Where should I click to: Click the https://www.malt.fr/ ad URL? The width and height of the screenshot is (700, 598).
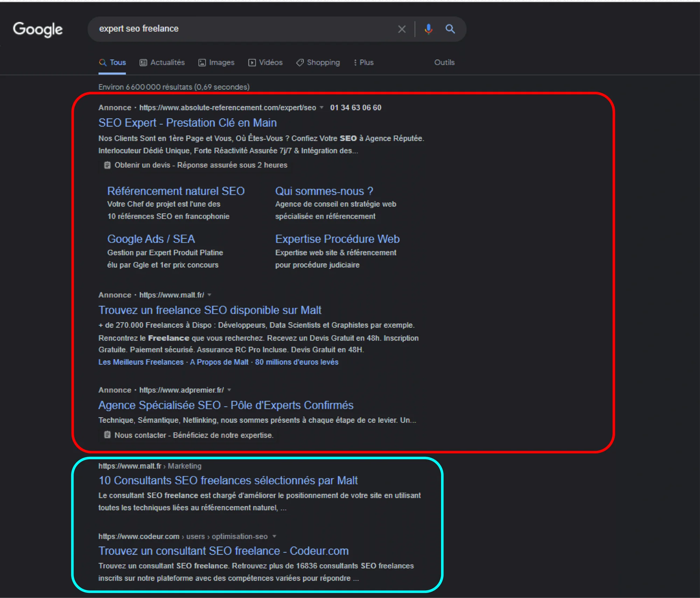[x=171, y=295]
